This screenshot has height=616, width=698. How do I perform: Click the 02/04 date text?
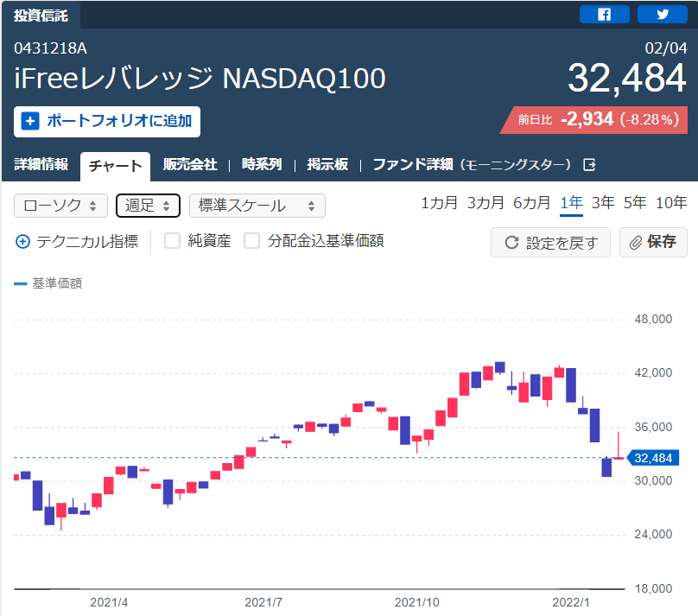coord(666,48)
